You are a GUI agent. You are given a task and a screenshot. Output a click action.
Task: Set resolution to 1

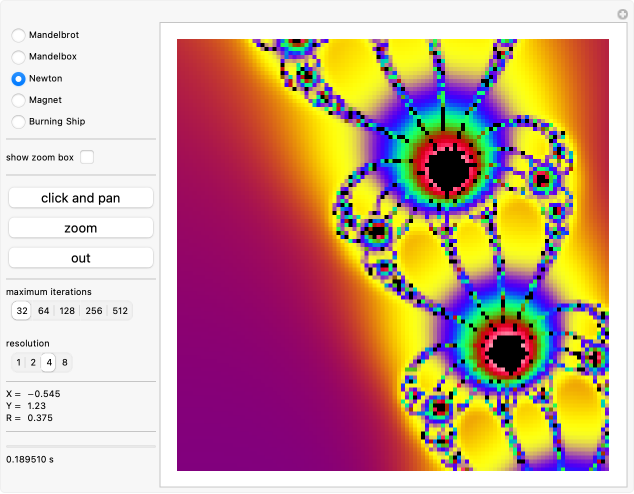pos(18,362)
